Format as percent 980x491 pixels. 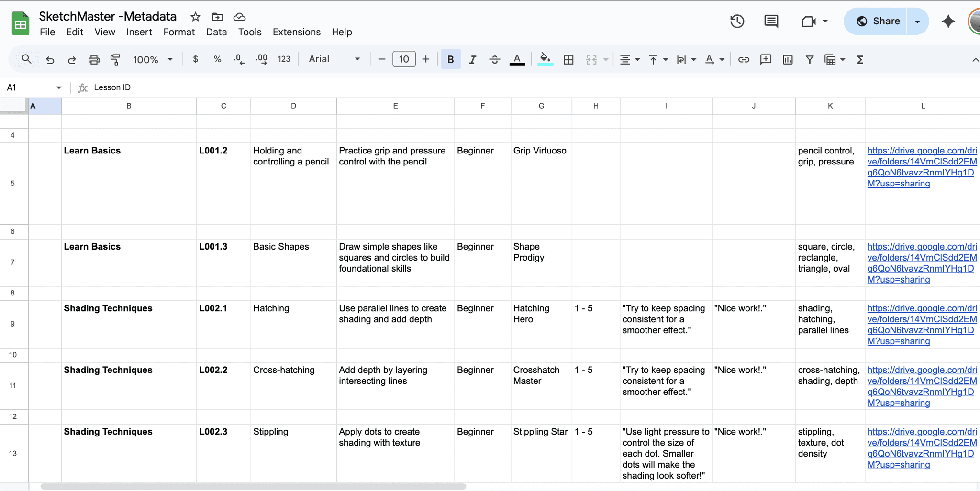click(x=217, y=59)
